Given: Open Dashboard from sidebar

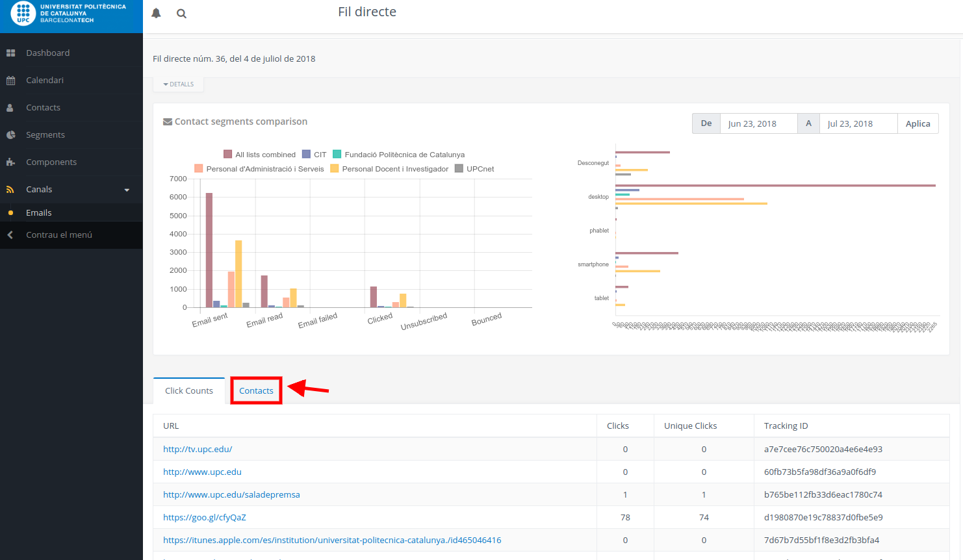Looking at the screenshot, I should pyautogui.click(x=47, y=53).
